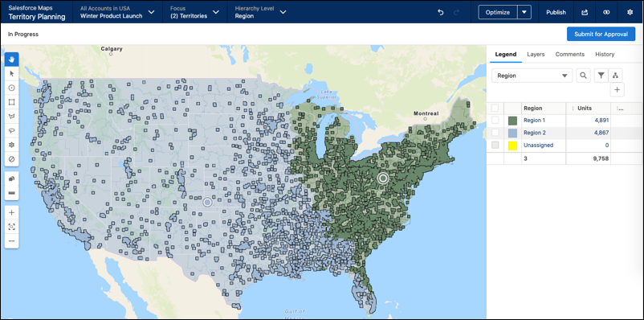644x320 pixels.
Task: Click the linked circles icon in header
Action: point(606,12)
